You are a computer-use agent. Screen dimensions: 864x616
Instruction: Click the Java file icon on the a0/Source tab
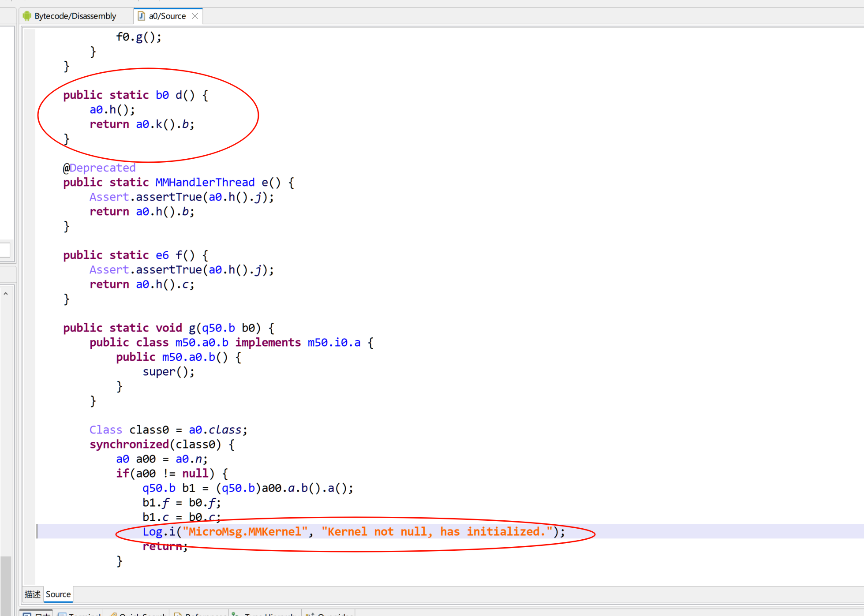point(142,16)
